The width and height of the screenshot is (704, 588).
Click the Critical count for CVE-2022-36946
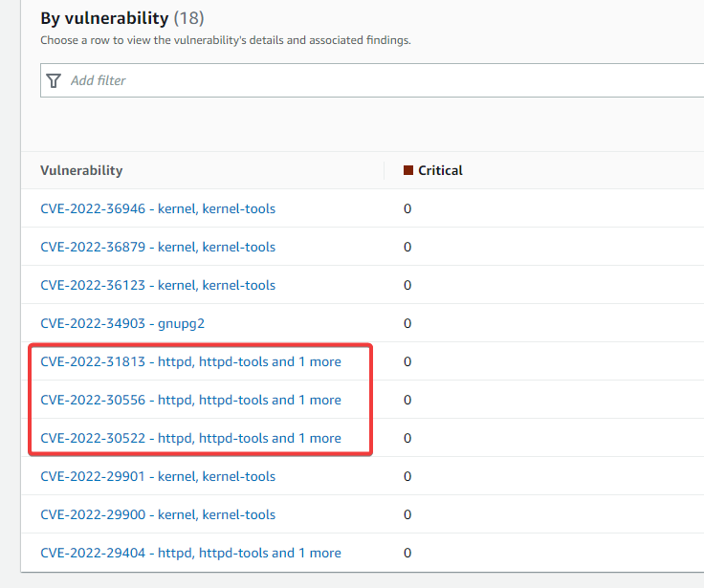[407, 208]
